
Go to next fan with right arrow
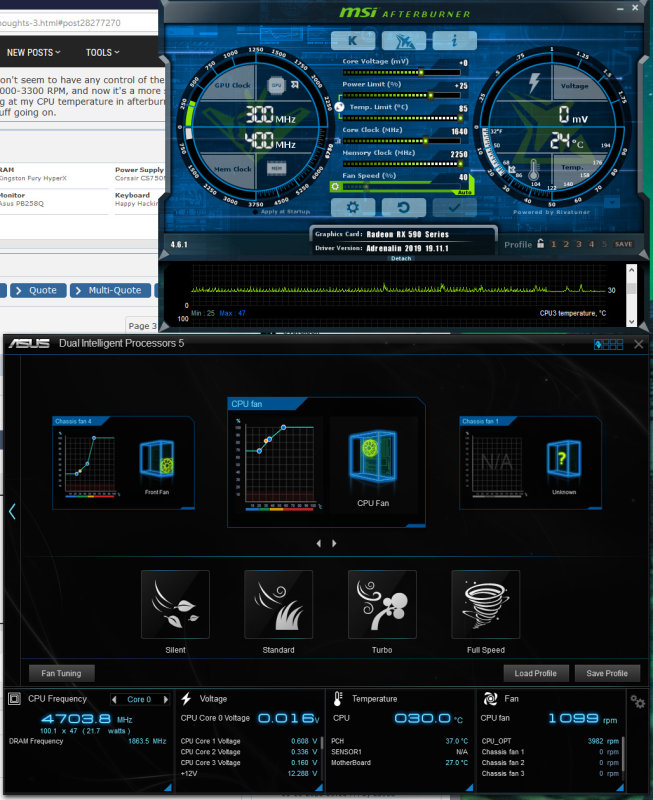tap(334, 544)
